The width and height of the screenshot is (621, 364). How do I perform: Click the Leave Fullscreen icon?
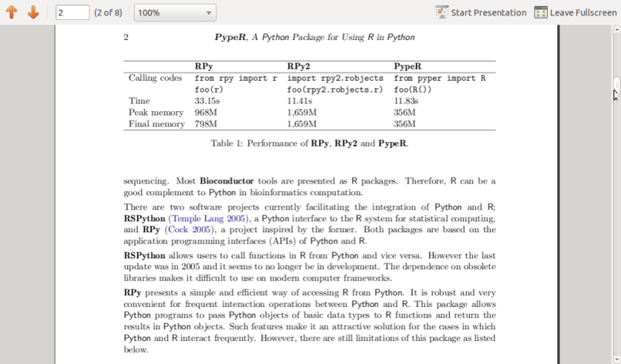tap(540, 13)
